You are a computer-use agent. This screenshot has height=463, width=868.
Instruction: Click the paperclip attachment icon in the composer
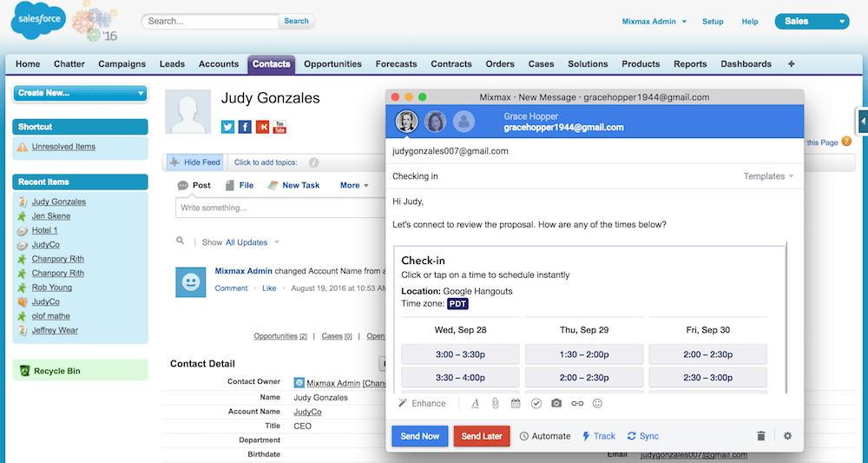[x=496, y=403]
